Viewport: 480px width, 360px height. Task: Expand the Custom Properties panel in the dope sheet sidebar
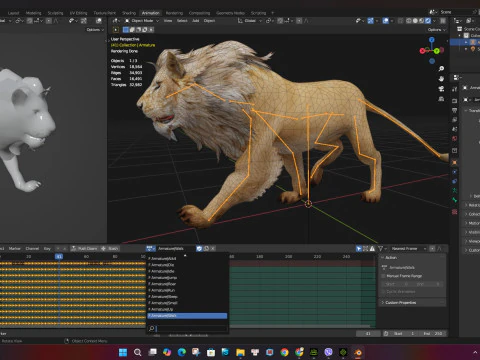pyautogui.click(x=399, y=303)
